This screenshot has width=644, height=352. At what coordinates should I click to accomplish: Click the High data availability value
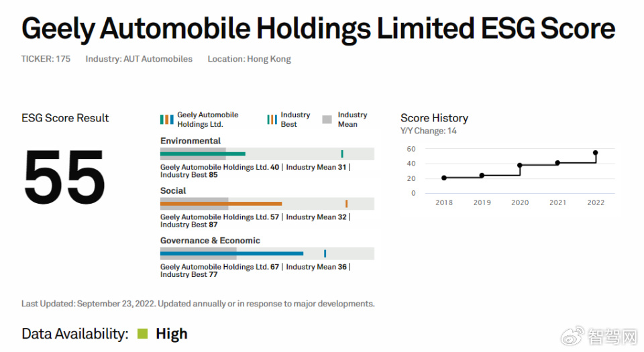click(x=172, y=335)
